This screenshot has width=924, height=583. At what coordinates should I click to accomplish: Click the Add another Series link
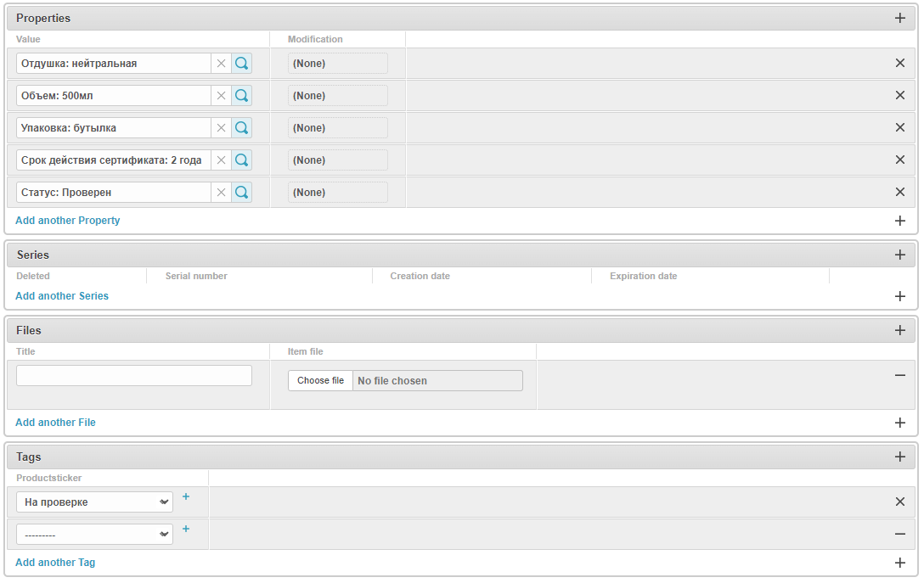click(x=62, y=296)
